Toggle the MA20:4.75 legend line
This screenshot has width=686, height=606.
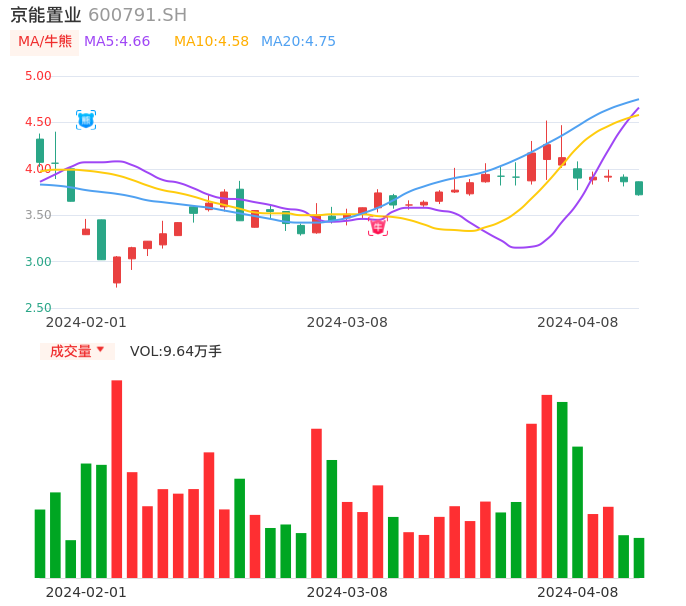tap(298, 42)
